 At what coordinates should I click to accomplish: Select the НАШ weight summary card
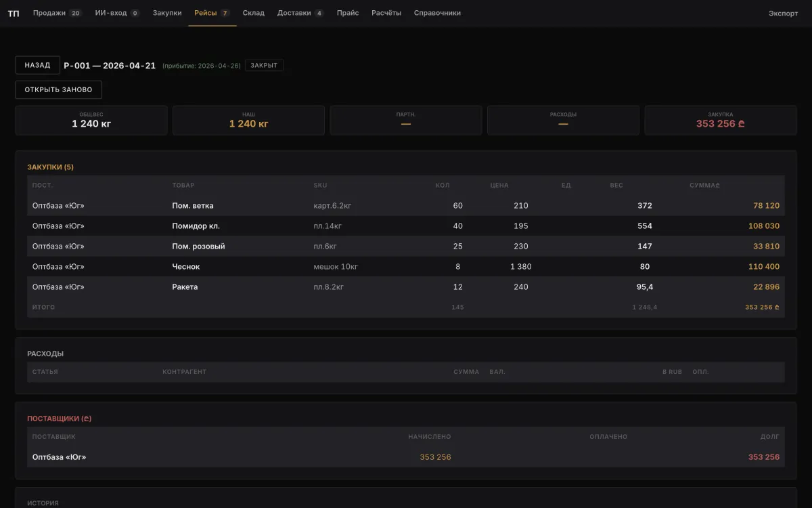[x=248, y=121]
